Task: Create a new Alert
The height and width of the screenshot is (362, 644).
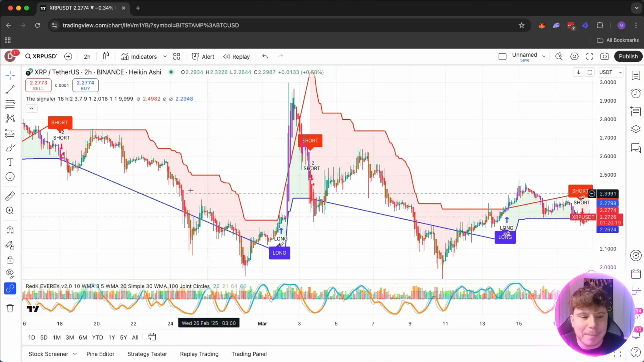Action: 203,57
